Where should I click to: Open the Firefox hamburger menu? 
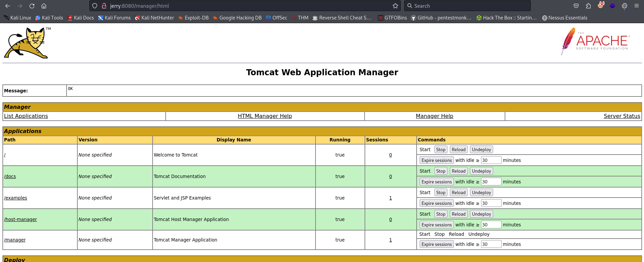tap(637, 6)
